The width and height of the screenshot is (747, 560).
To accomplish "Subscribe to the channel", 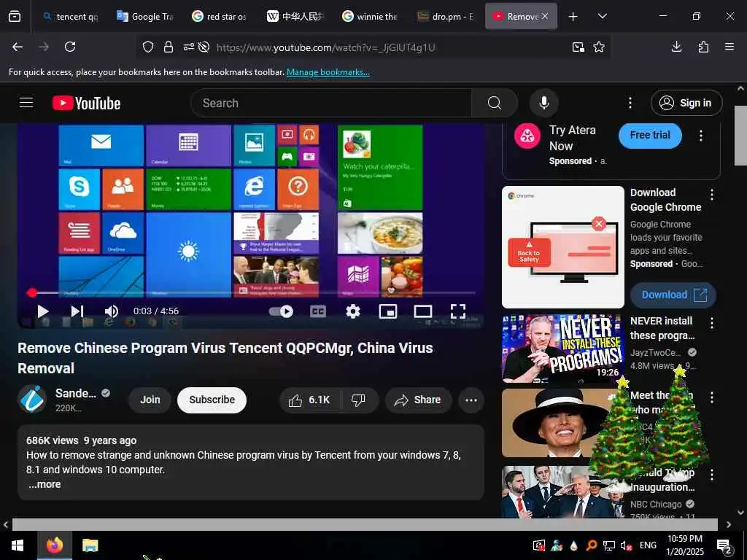I will click(x=212, y=400).
